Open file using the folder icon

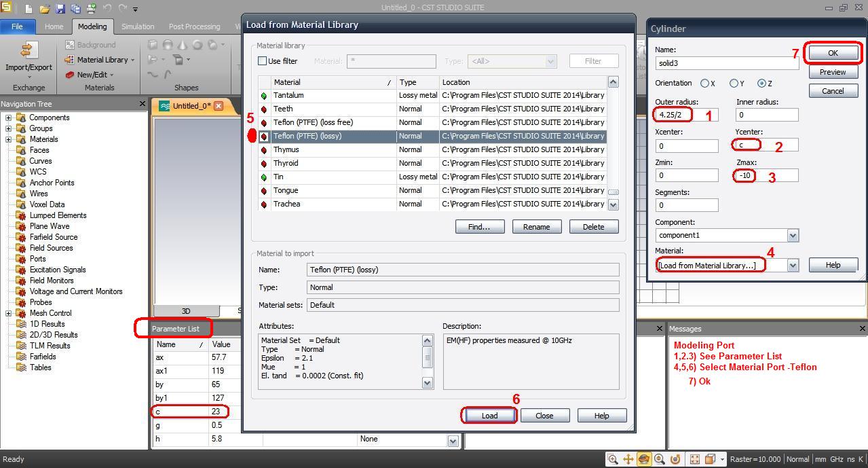[x=45, y=9]
